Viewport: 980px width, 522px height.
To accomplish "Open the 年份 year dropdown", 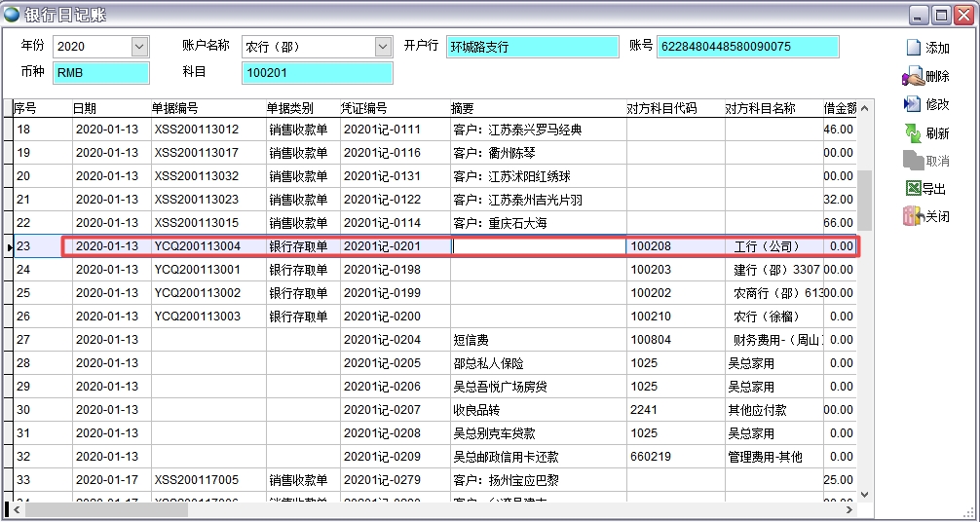I will click(x=139, y=47).
